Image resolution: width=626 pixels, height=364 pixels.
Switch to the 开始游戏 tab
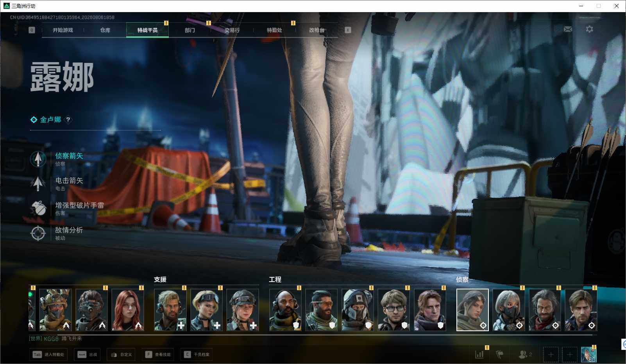(x=63, y=30)
